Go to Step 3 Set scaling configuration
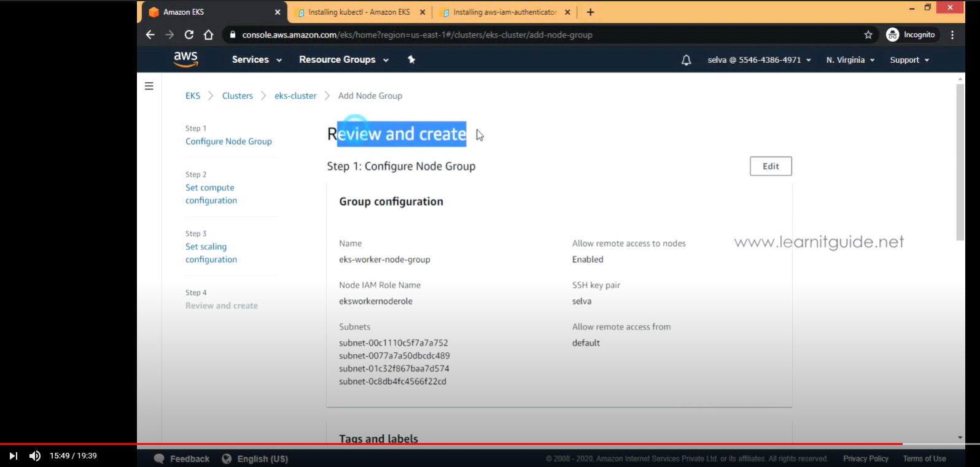 click(x=211, y=253)
